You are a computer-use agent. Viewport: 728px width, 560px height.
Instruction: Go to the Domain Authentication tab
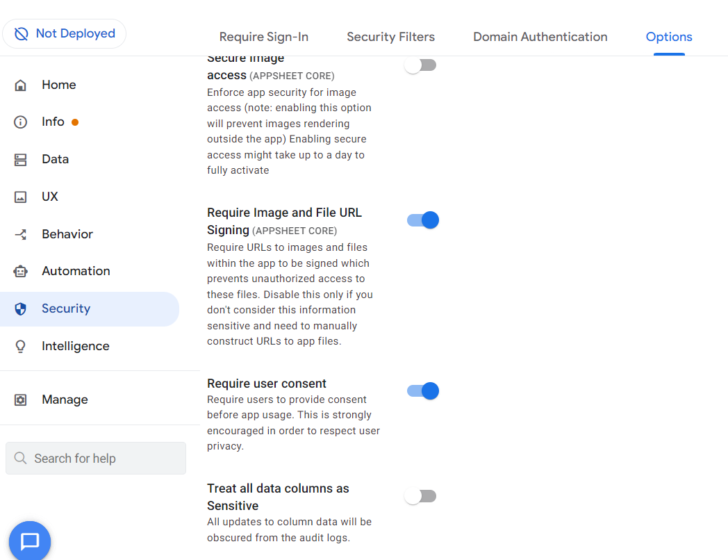(540, 37)
